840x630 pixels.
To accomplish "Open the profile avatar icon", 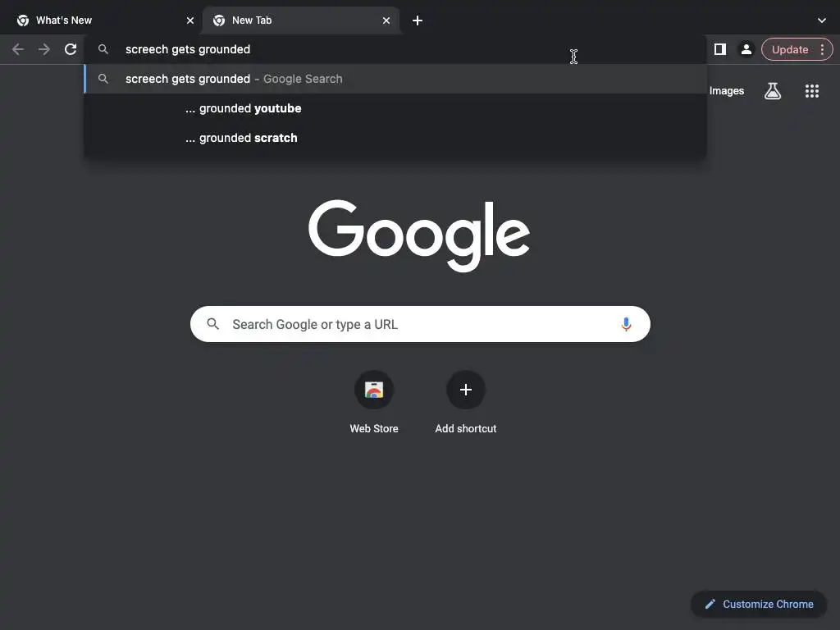I will [746, 49].
